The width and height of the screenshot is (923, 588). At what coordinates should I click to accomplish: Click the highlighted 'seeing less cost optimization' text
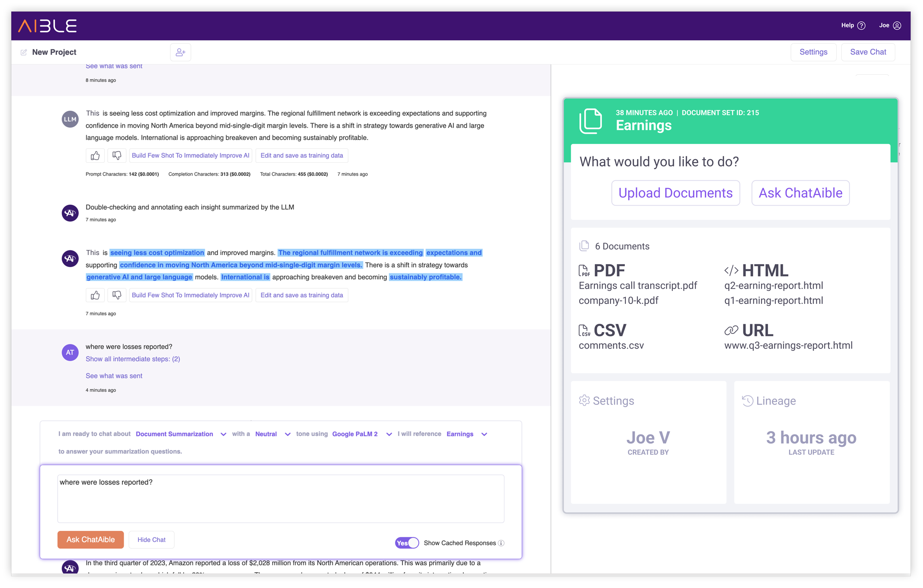pyautogui.click(x=157, y=253)
